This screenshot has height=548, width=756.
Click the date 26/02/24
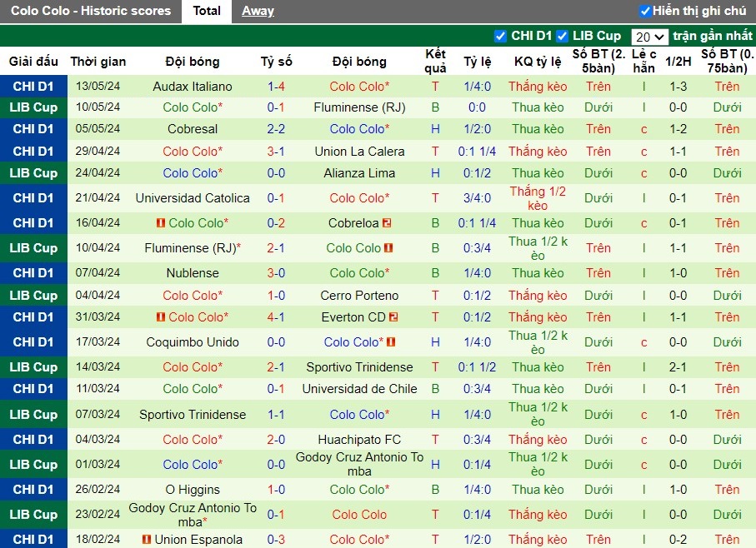pos(98,489)
